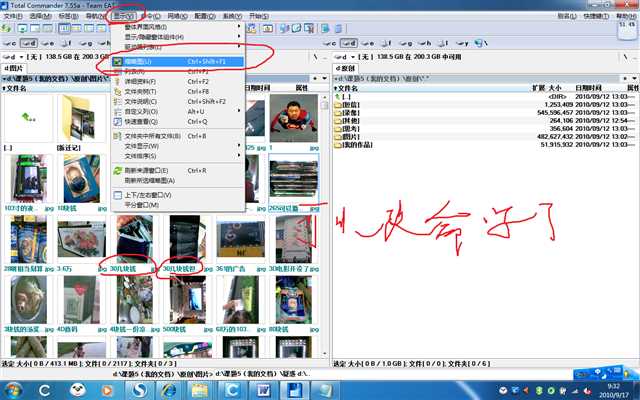Screen dimensions: 640x400
Task: Toggle 快速查看(Q) quick view
Action: tap(178, 121)
